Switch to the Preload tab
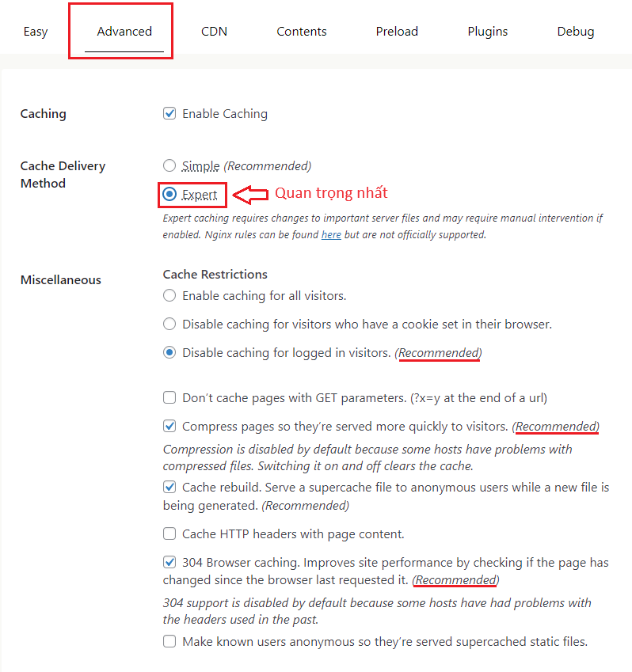 397,32
